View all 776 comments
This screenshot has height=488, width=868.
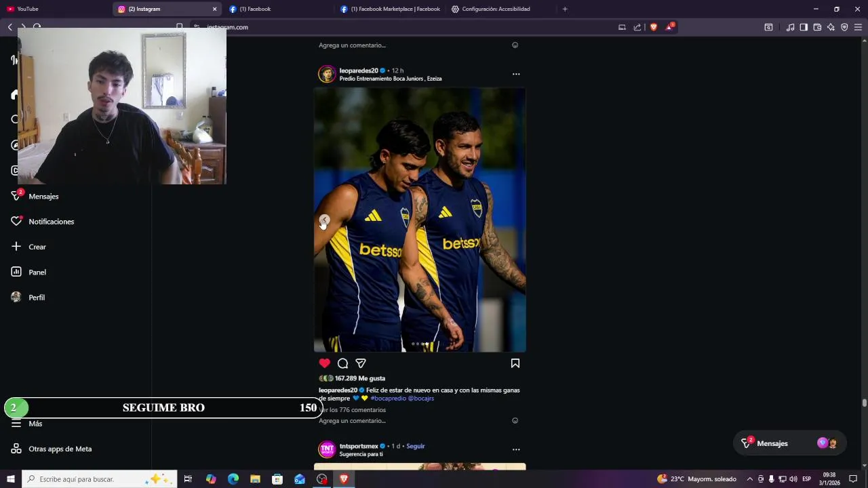(x=353, y=410)
